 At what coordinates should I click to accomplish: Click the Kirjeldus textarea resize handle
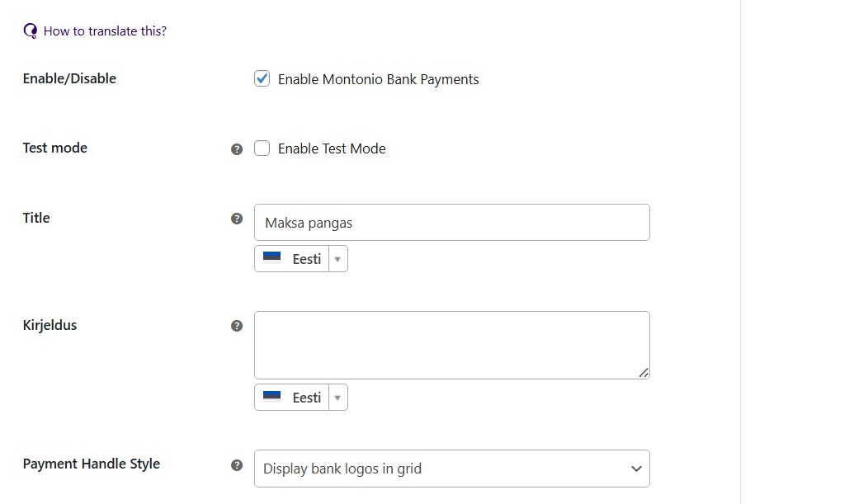point(644,373)
